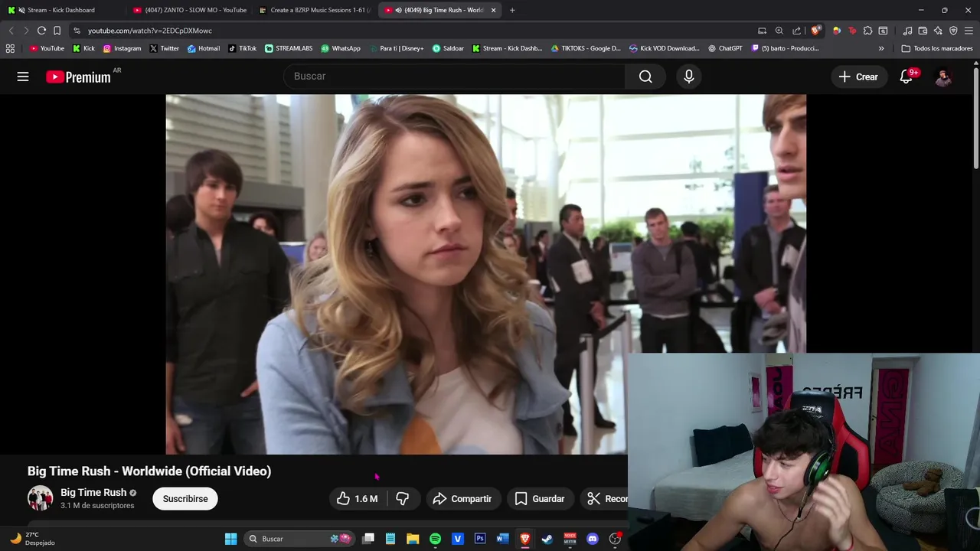Image resolution: width=980 pixels, height=551 pixels.
Task: Click the magnifier search button
Action: click(645, 77)
